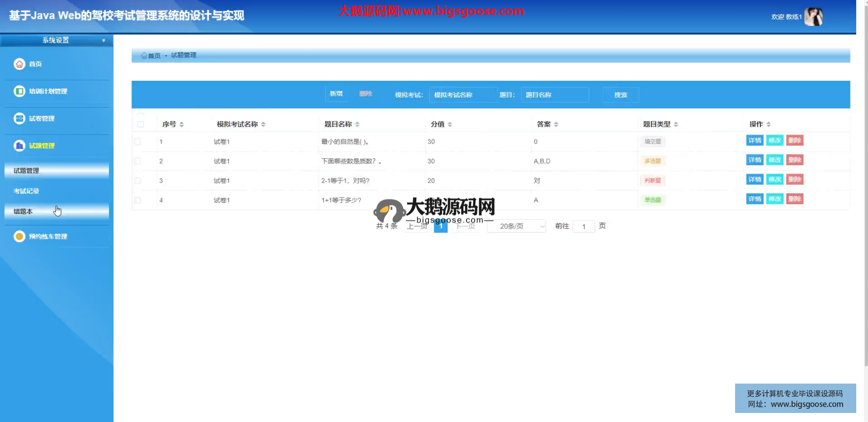Click the home icon in the sidebar

pos(19,64)
